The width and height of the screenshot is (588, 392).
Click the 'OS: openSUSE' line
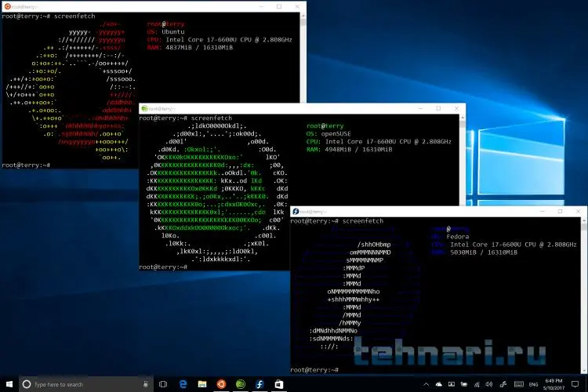(328, 133)
